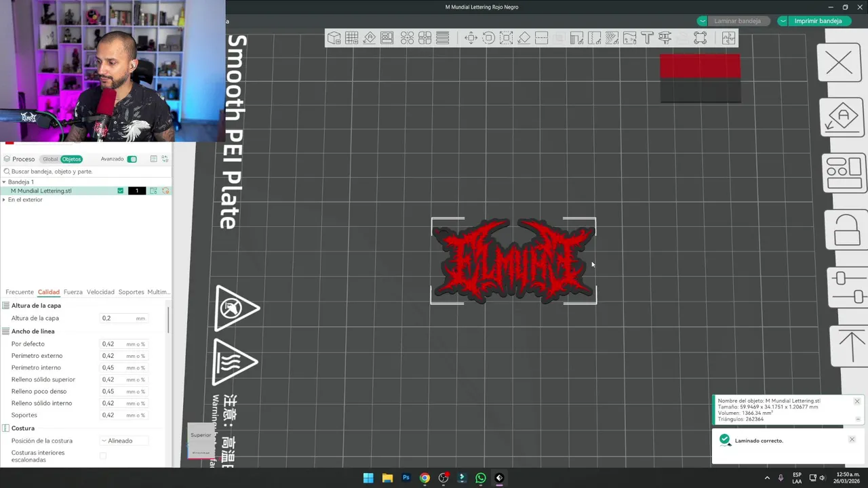Click the Add plate grid icon

pyautogui.click(x=352, y=39)
